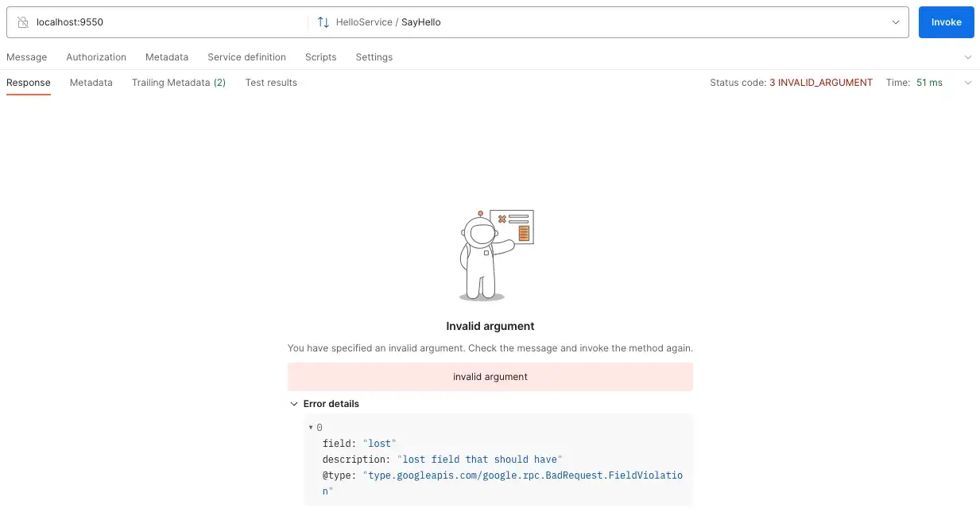Edit the localhost:9550 server URL field
Viewport: 980px width, 516px height.
(x=157, y=22)
